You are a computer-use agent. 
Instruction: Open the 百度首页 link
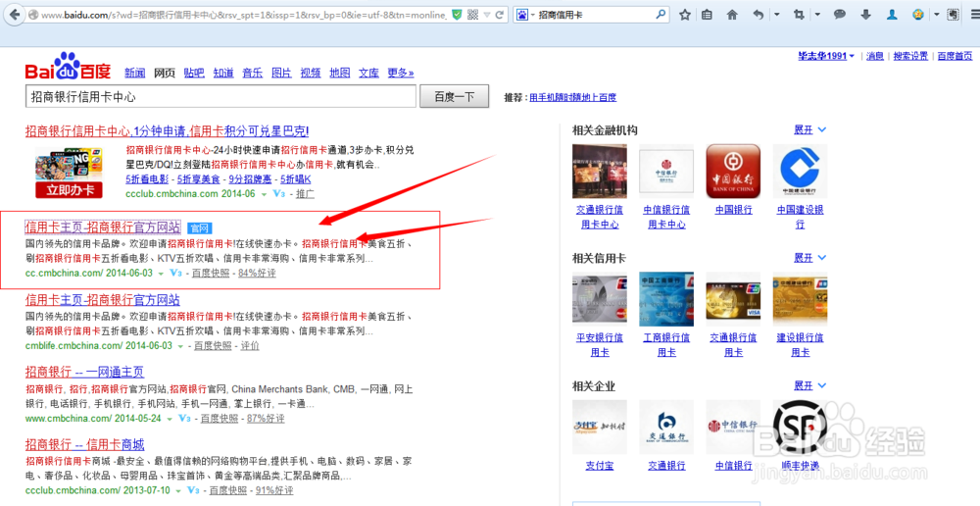tap(955, 56)
